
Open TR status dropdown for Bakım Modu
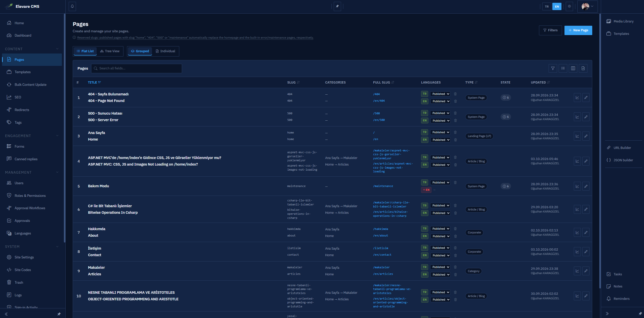click(440, 182)
